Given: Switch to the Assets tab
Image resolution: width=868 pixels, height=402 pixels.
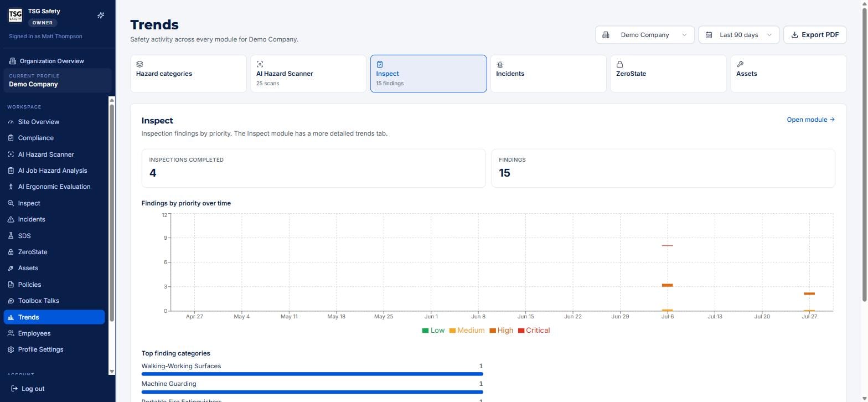Looking at the screenshot, I should point(788,74).
